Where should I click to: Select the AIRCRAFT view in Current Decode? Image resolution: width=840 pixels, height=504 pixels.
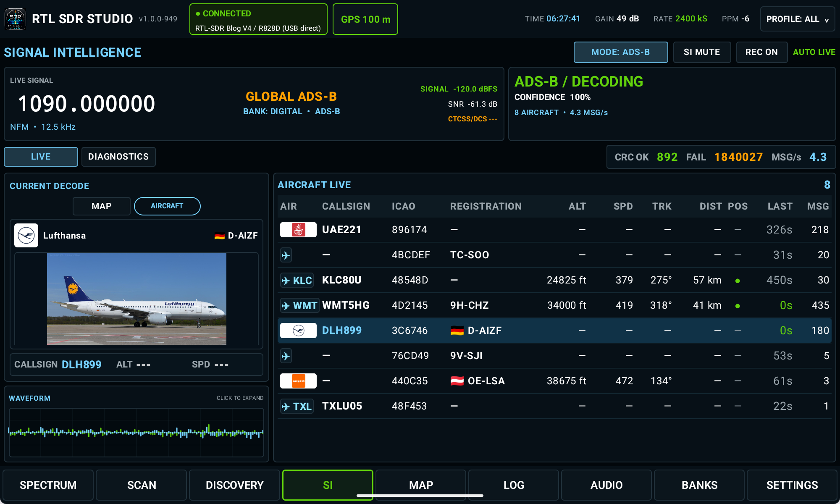[167, 206]
